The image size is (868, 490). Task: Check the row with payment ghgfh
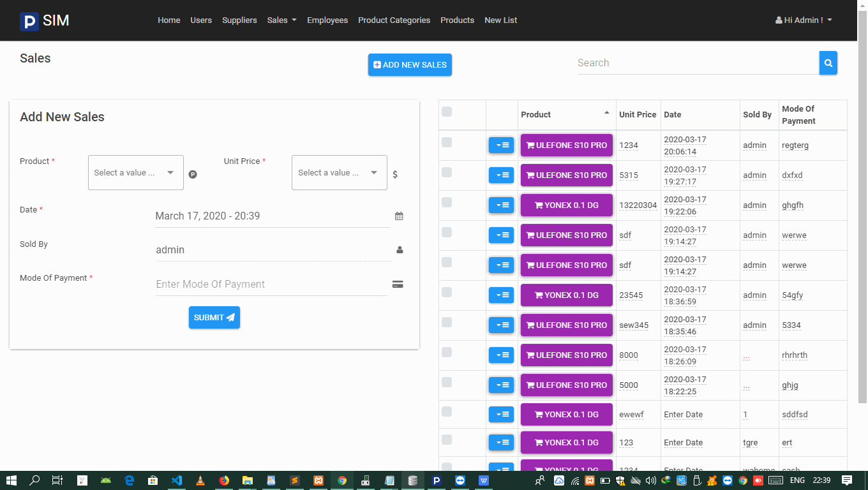click(447, 202)
